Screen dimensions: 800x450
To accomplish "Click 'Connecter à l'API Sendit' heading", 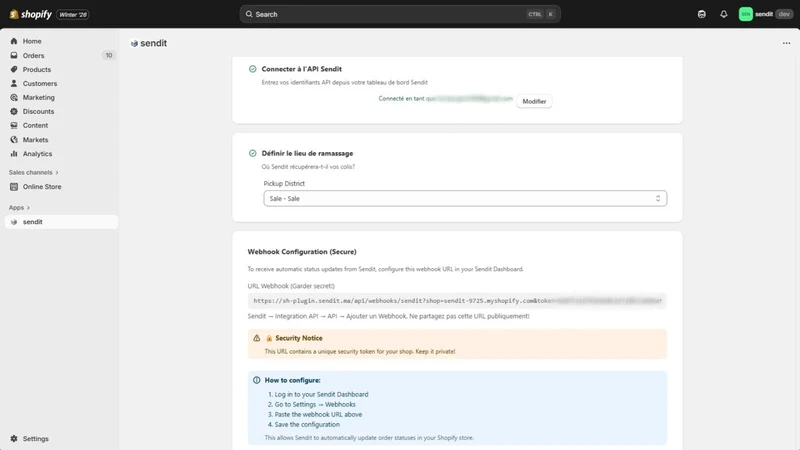I will [x=302, y=69].
